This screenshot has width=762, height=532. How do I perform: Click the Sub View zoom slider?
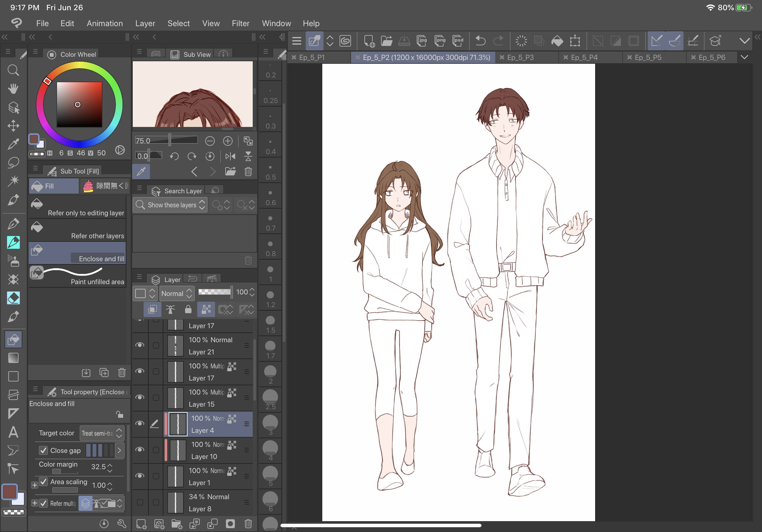166,140
